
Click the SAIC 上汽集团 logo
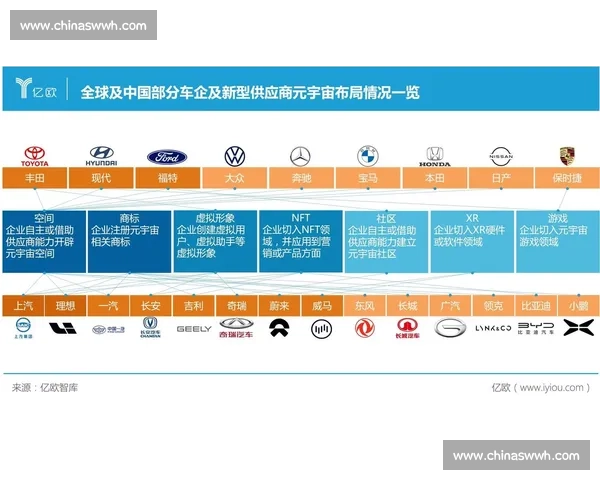(23, 329)
